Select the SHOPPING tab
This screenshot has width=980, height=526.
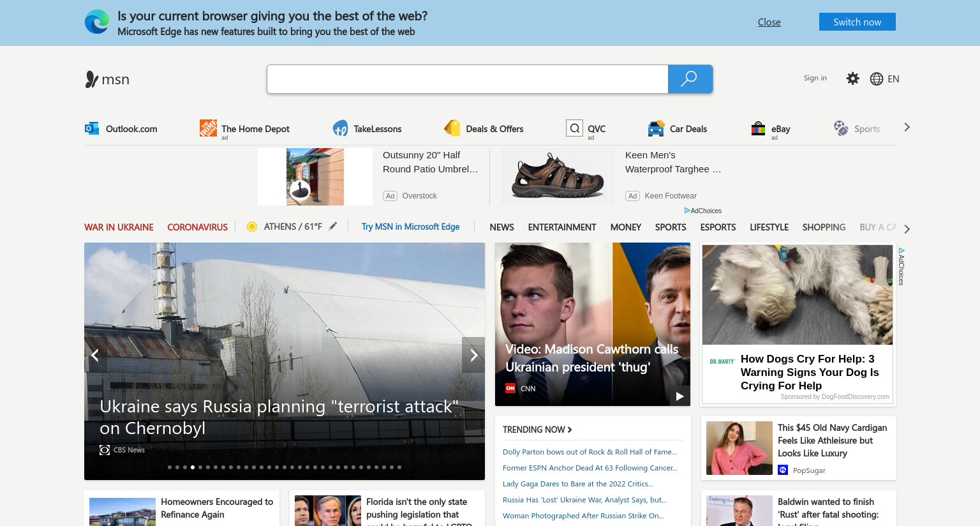pyautogui.click(x=824, y=227)
